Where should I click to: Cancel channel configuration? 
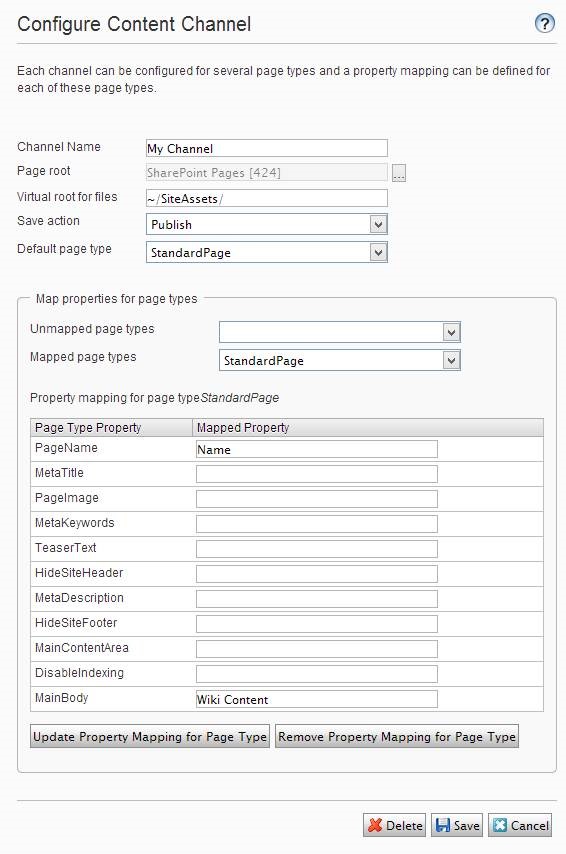click(x=520, y=826)
